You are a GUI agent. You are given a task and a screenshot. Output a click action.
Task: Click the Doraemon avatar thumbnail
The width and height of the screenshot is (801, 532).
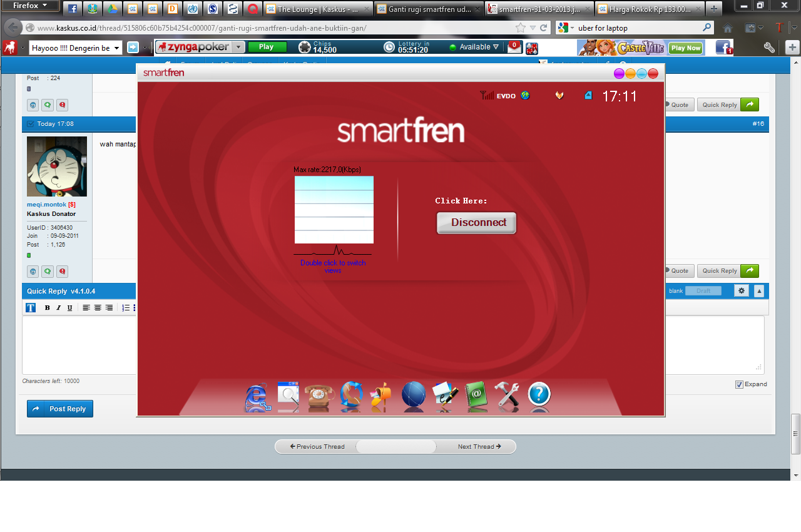(x=57, y=166)
